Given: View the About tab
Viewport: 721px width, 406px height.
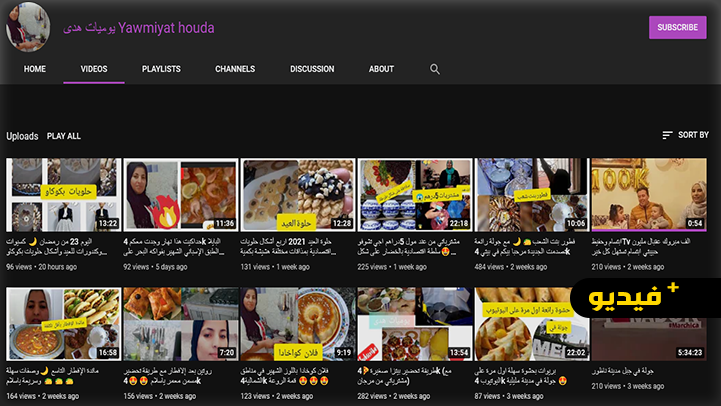Looking at the screenshot, I should [381, 69].
